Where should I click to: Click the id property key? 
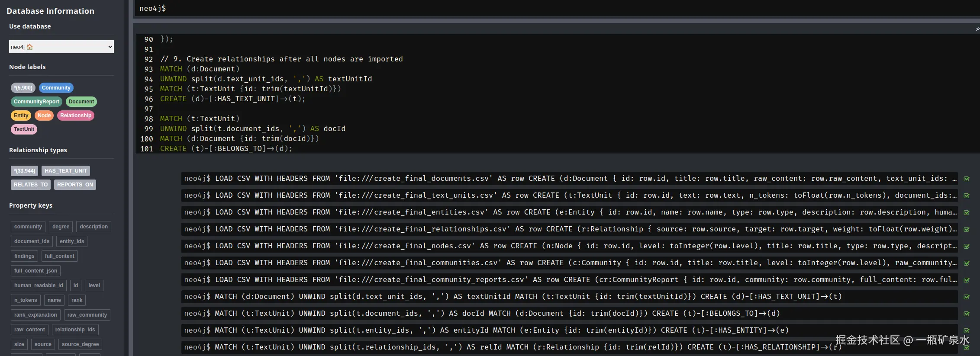pyautogui.click(x=76, y=285)
